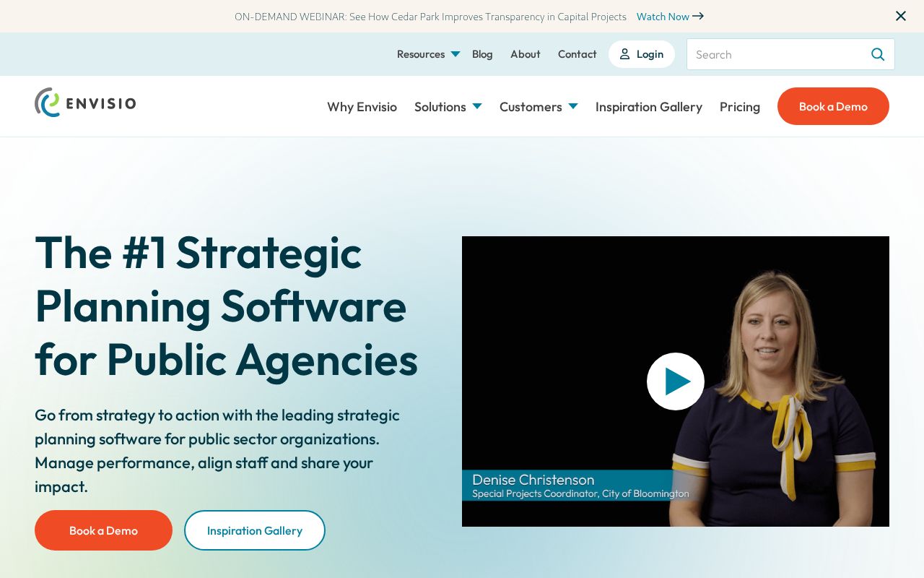Screen dimensions: 924x578
Task: Play the Denise Christenson video
Action: pyautogui.click(x=676, y=381)
